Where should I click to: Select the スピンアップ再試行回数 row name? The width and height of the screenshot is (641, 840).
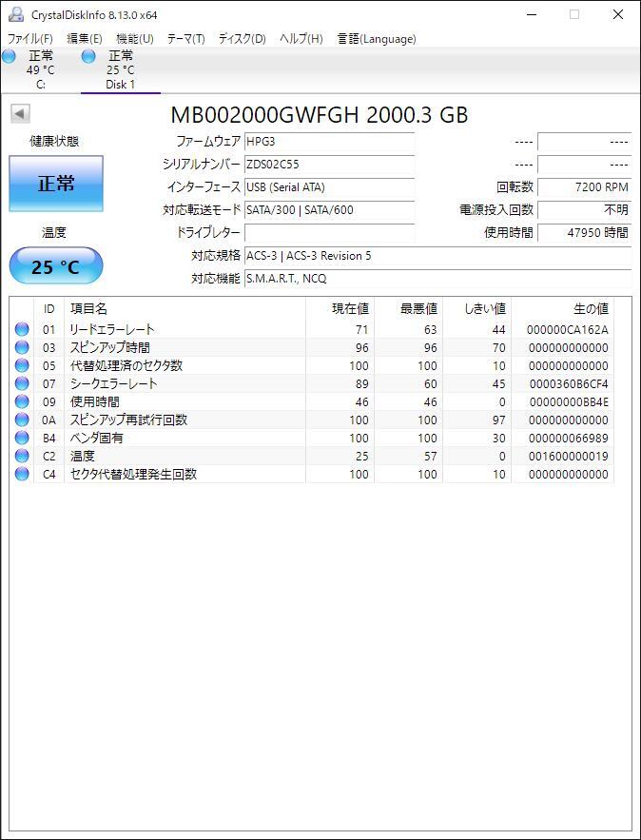(x=128, y=420)
